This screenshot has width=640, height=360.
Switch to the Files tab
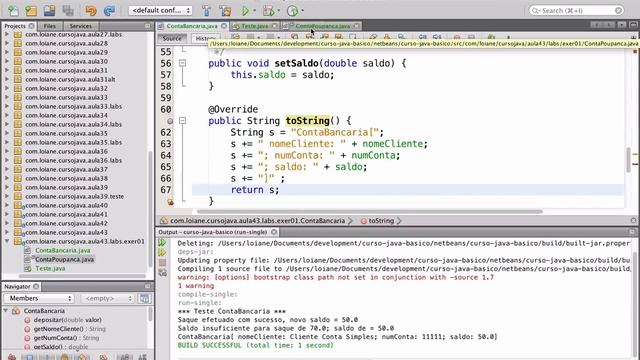(x=50, y=26)
